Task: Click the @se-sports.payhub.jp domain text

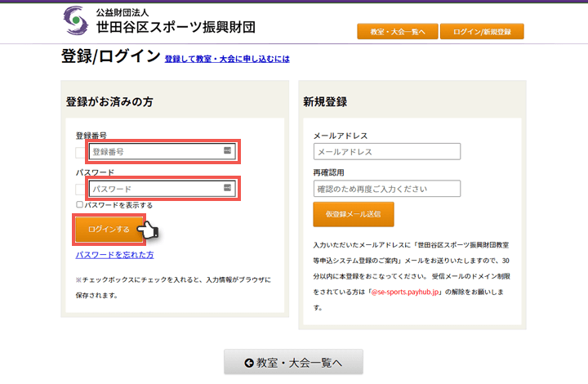Action: (404, 292)
